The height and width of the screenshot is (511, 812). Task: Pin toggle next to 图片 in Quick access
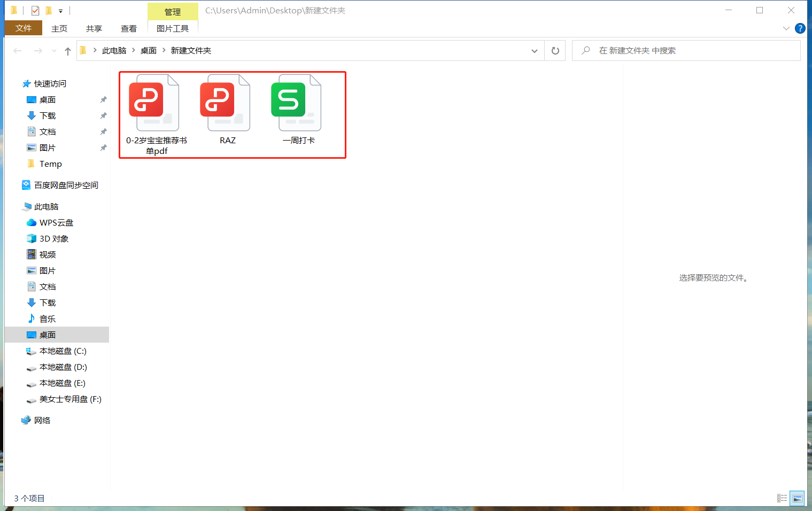point(103,148)
